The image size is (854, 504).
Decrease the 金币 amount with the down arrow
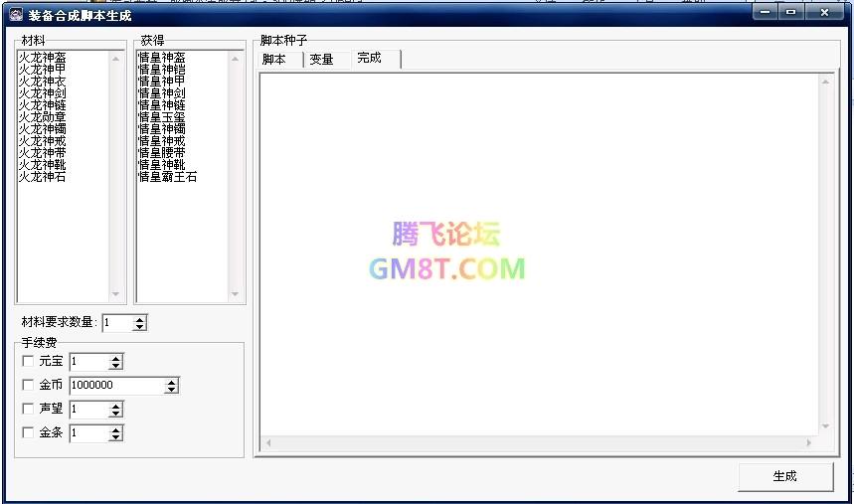click(x=172, y=390)
